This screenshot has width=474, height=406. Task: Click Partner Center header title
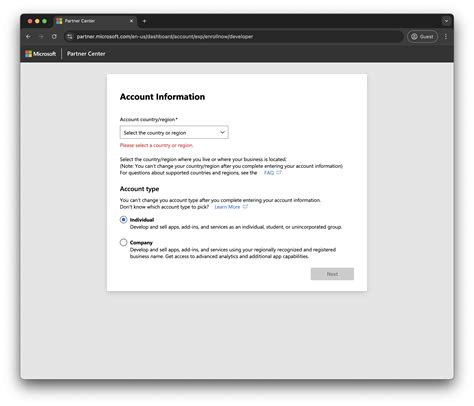coord(86,54)
